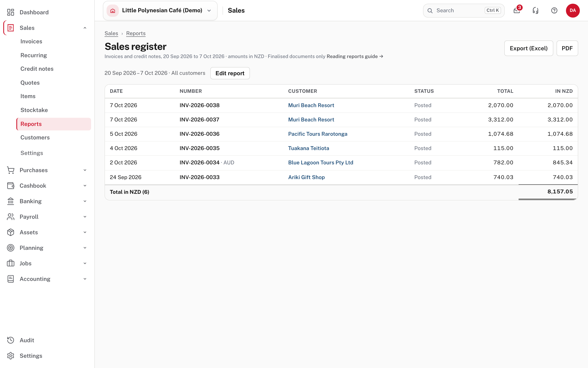This screenshot has width=588, height=368.
Task: Click the Settings gear icon at bottom
Action: 10,356
